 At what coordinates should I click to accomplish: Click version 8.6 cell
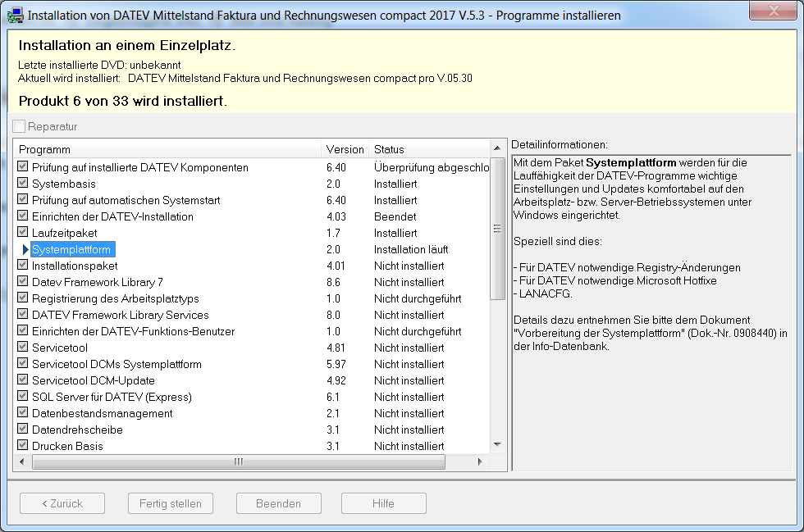coord(333,283)
